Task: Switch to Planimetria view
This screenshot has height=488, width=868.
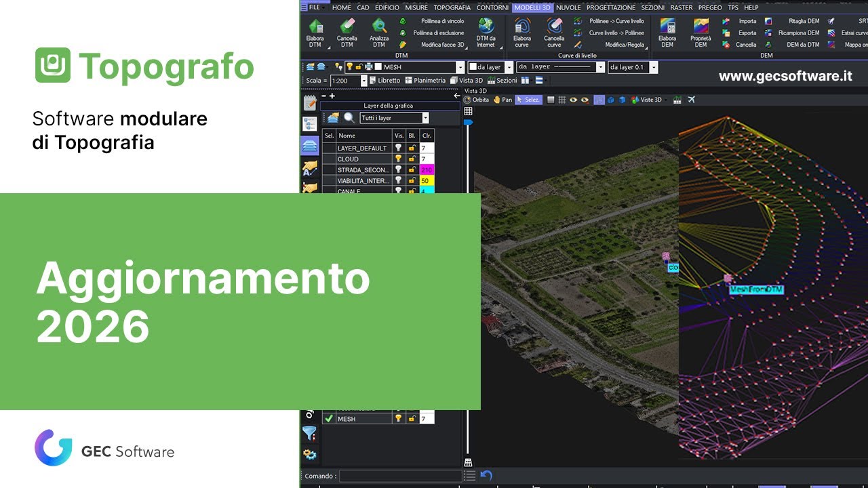Action: tap(425, 81)
